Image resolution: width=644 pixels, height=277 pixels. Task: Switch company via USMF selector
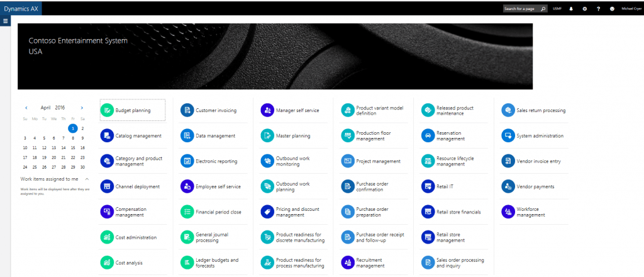[557, 9]
